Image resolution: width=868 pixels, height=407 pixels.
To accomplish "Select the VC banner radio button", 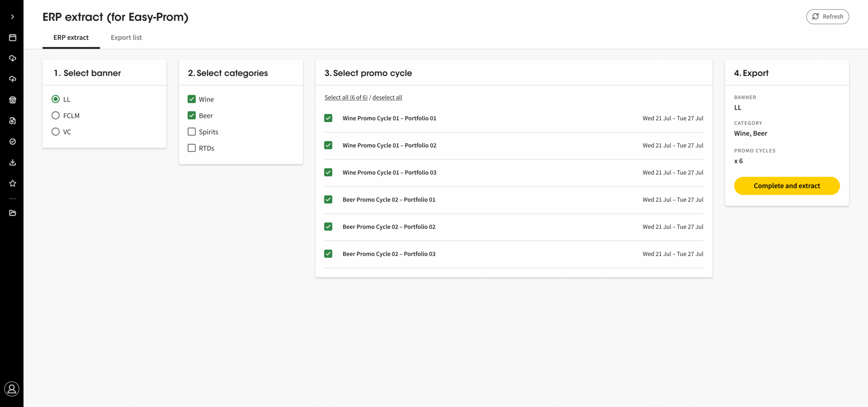I will click(x=56, y=132).
